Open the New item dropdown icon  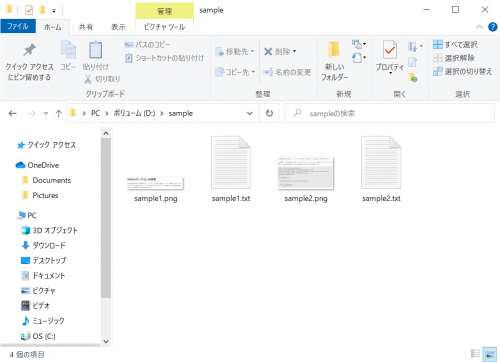click(x=359, y=44)
